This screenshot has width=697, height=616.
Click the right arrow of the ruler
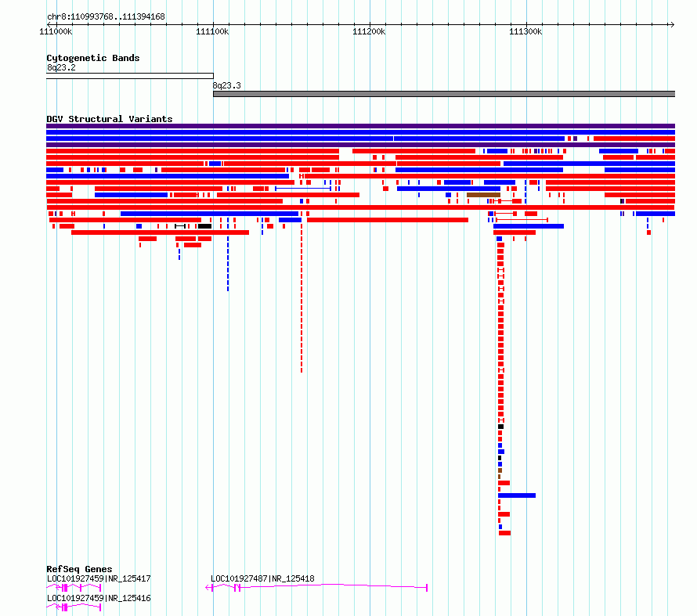pos(672,24)
